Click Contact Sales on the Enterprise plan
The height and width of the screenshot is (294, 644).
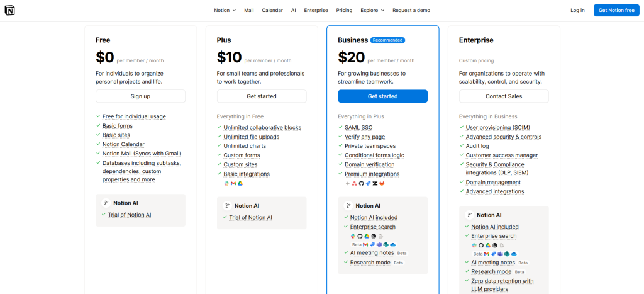504,96
